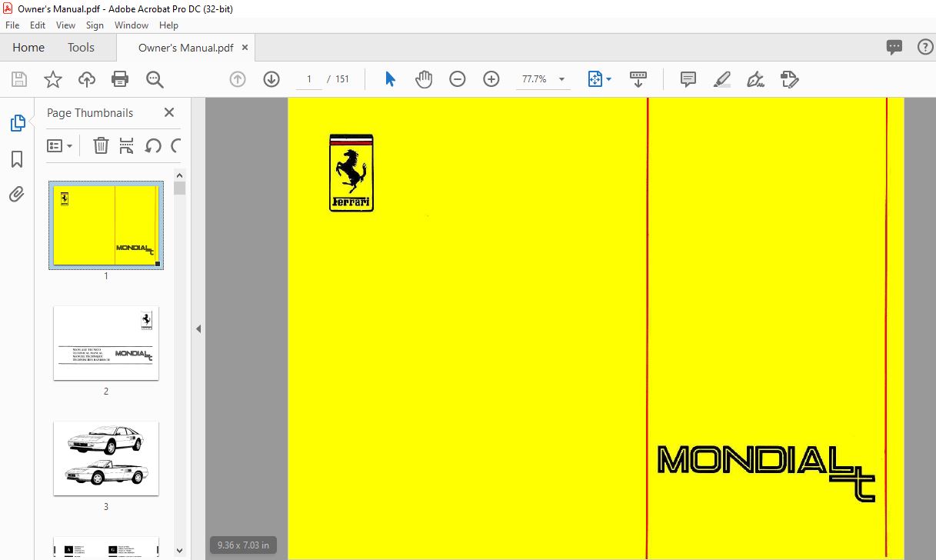This screenshot has height=560, width=936.
Task: Open the File menu
Action: [12, 25]
